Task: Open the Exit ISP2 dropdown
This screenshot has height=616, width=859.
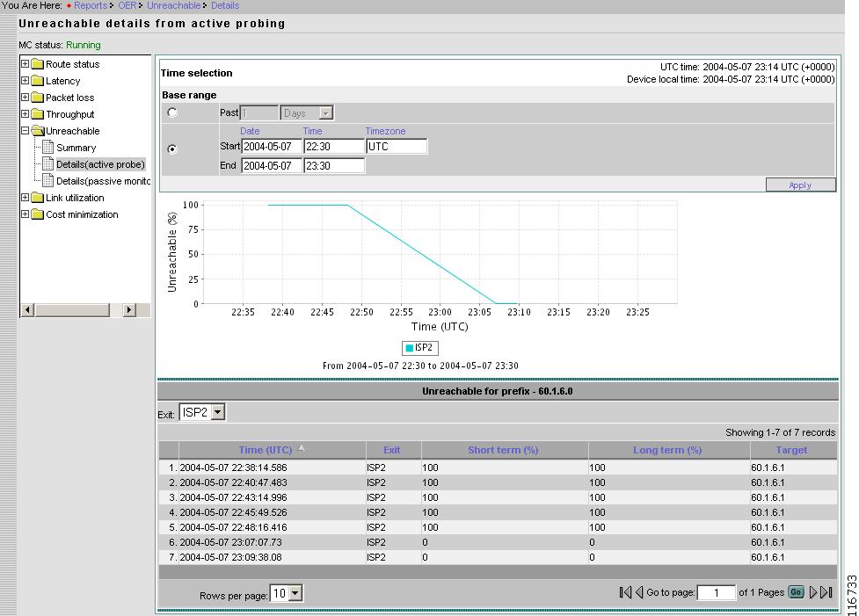Action: point(217,412)
